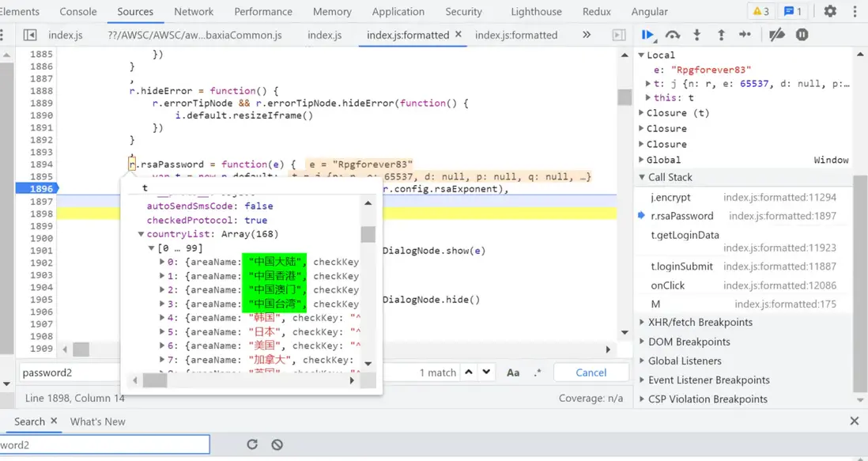Step out of current function
The image size is (868, 461).
coord(721,35)
